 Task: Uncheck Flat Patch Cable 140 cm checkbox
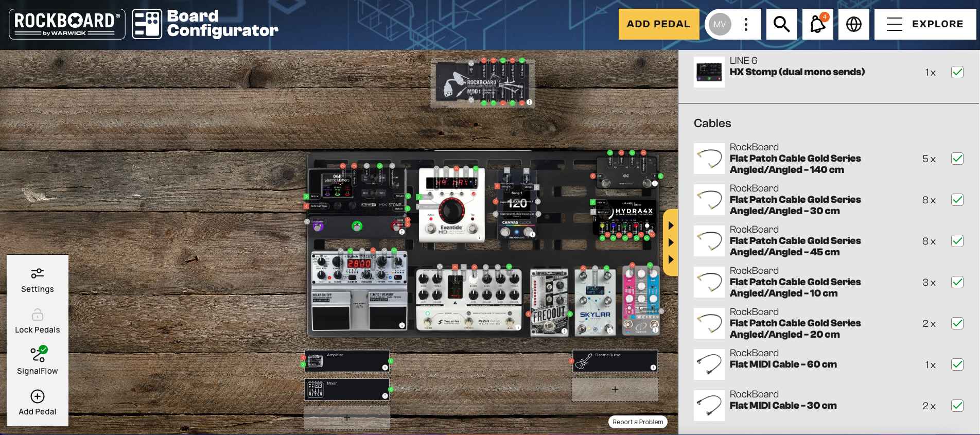957,159
